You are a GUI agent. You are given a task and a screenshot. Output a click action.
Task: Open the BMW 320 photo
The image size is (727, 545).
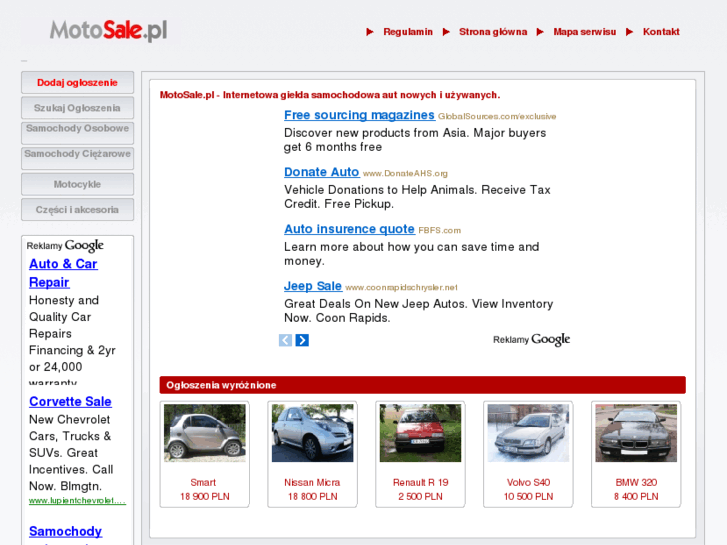(x=636, y=433)
